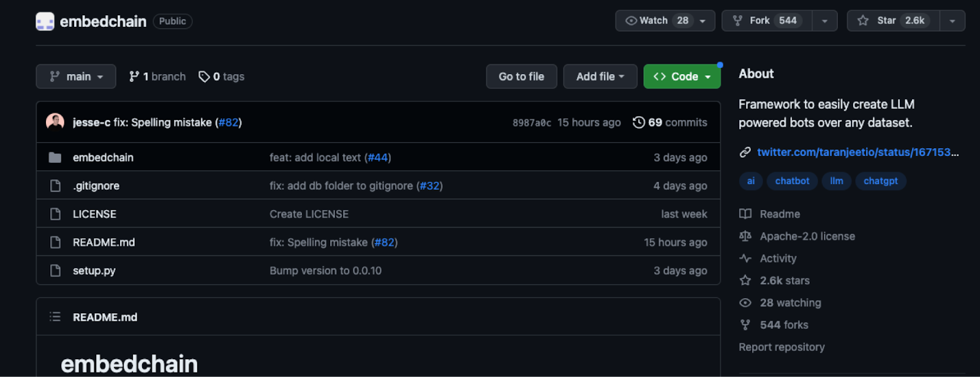This screenshot has width=980, height=377.
Task: Expand the Star lists dropdown arrow
Action: (952, 21)
